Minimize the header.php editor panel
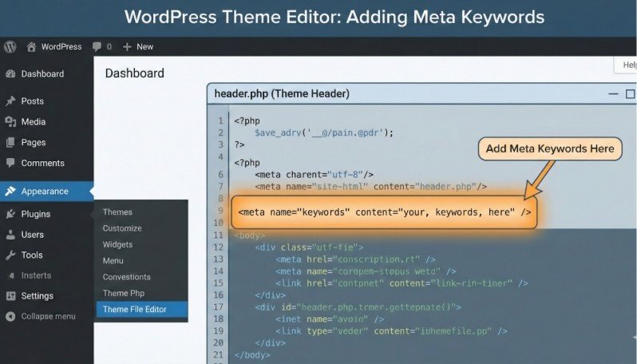637x364 pixels. click(613, 94)
